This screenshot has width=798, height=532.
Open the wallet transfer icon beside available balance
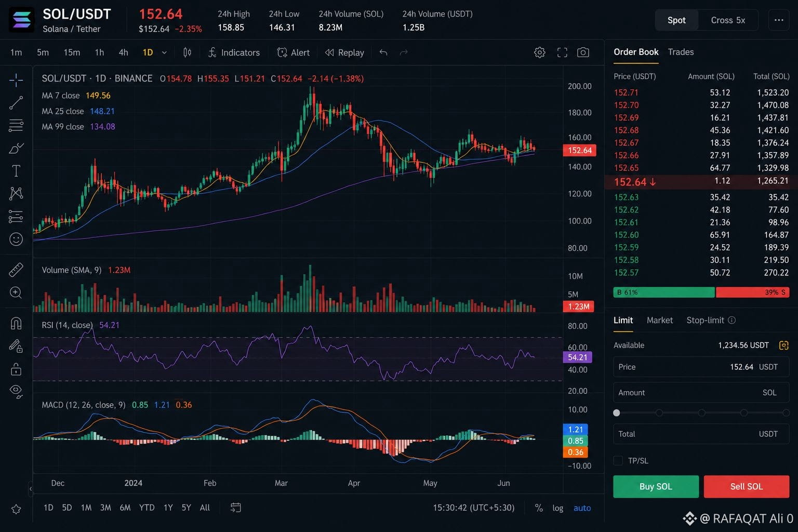click(x=784, y=345)
